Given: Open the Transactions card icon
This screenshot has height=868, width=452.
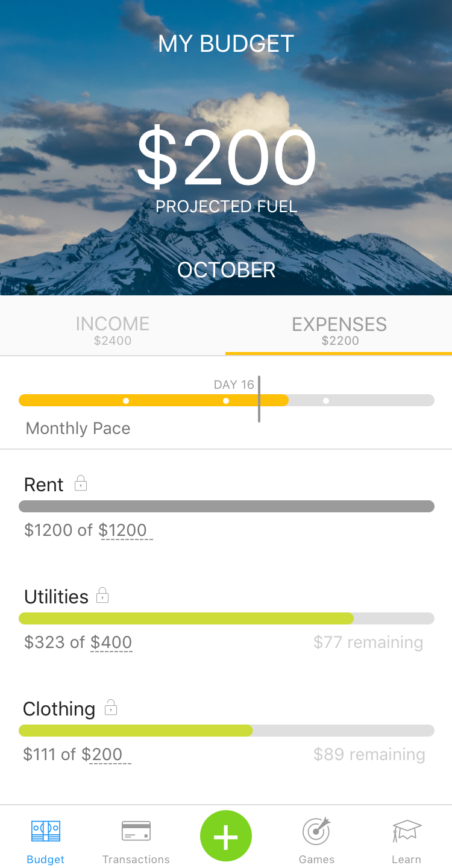Looking at the screenshot, I should 136,832.
